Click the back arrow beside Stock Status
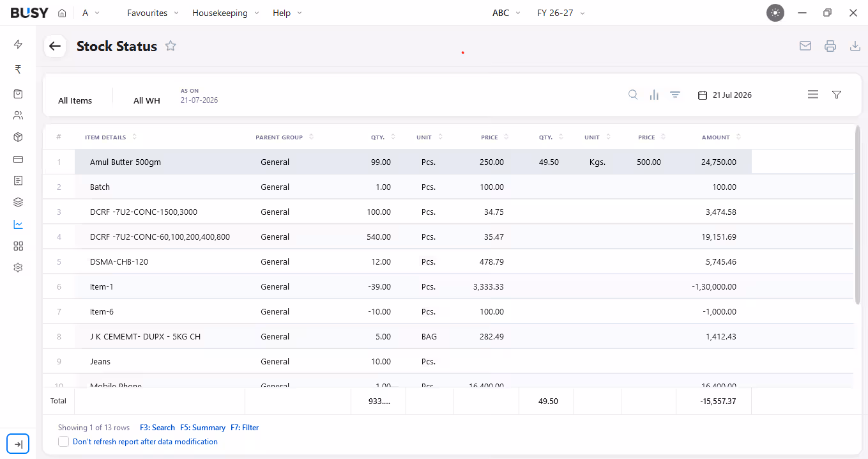The width and height of the screenshot is (868, 459). [55, 46]
